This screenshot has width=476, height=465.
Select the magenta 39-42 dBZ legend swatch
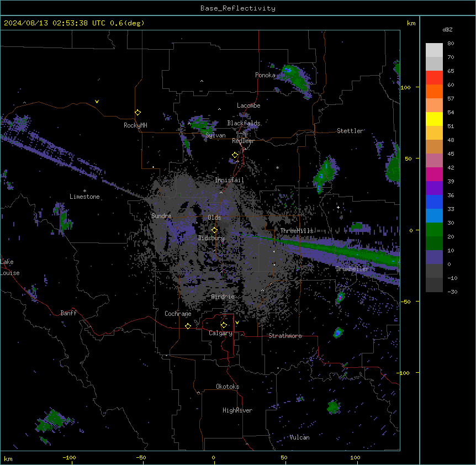click(434, 174)
